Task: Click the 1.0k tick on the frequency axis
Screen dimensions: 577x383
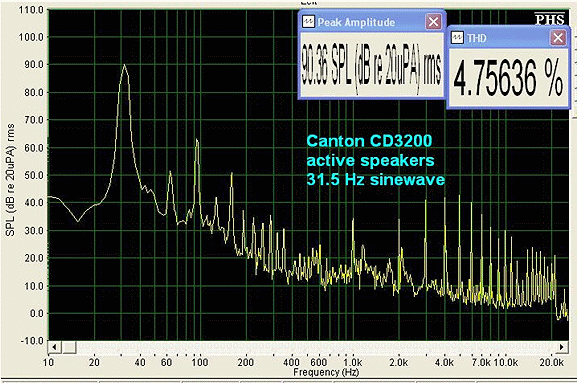Action: click(x=352, y=363)
